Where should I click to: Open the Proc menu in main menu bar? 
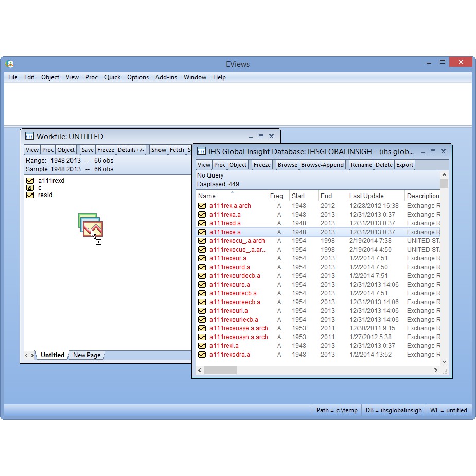[x=92, y=77]
